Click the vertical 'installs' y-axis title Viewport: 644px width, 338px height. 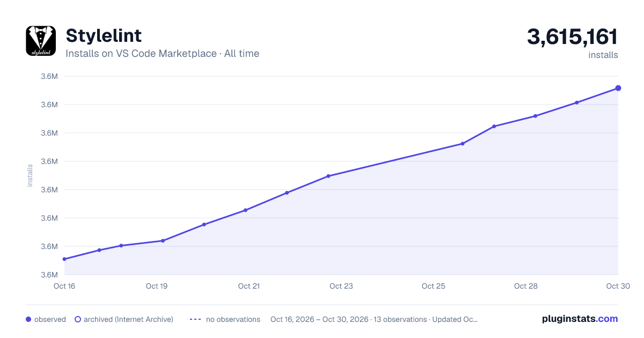(x=30, y=175)
